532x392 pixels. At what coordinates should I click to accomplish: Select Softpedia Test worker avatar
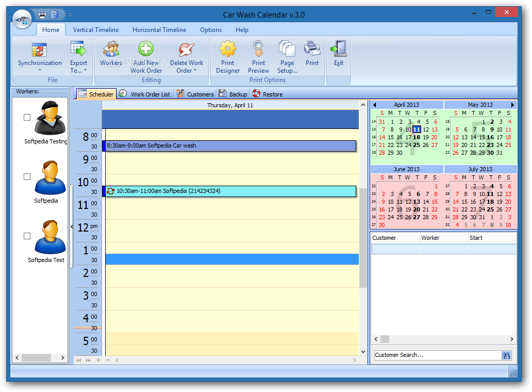point(50,237)
